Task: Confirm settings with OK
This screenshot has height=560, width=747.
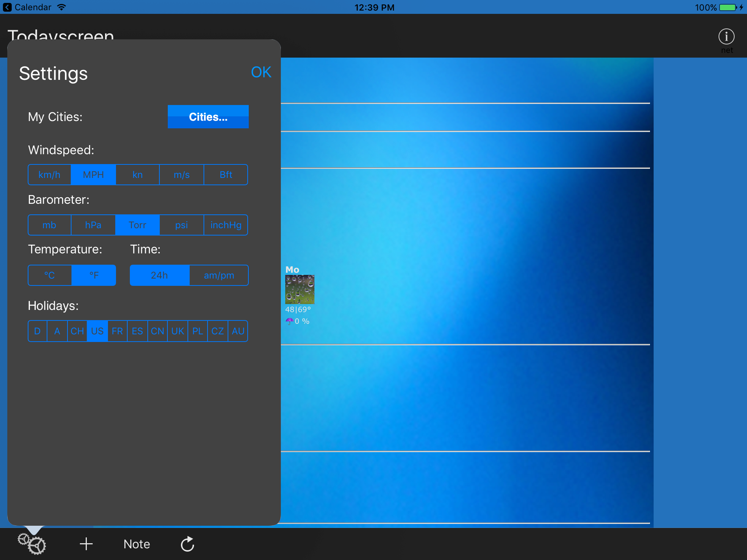Action: (261, 72)
